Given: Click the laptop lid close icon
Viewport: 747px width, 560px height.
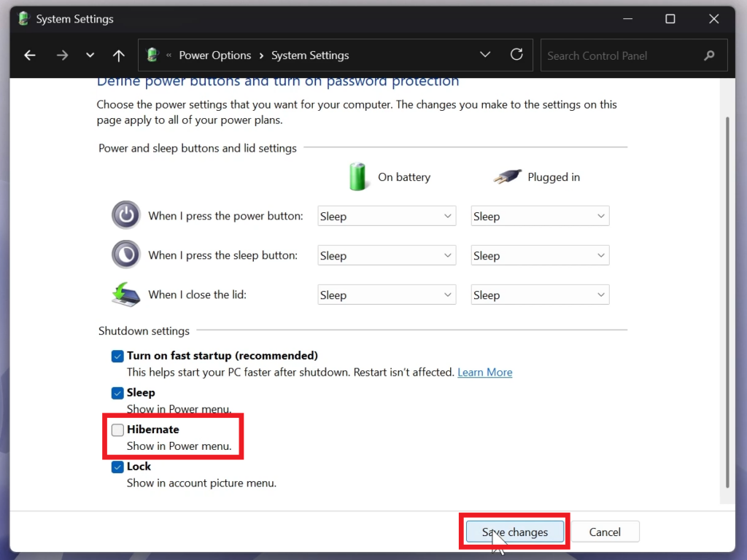Looking at the screenshot, I should pyautogui.click(x=125, y=295).
